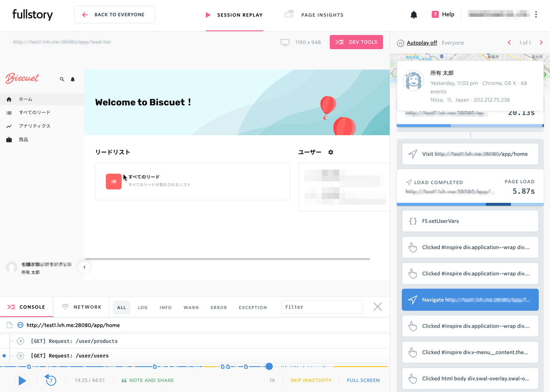Select the highlighted Navigate event
The width and height of the screenshot is (550, 392).
[470, 300]
